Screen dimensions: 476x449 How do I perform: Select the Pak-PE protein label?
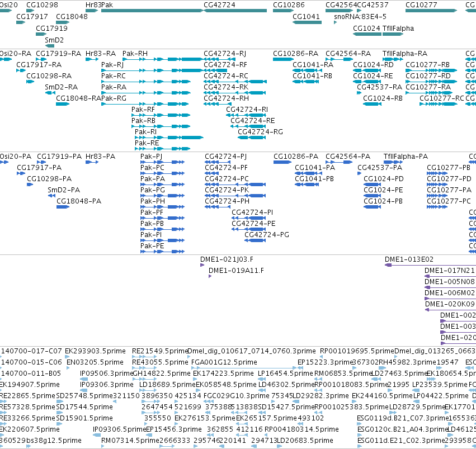point(152,246)
